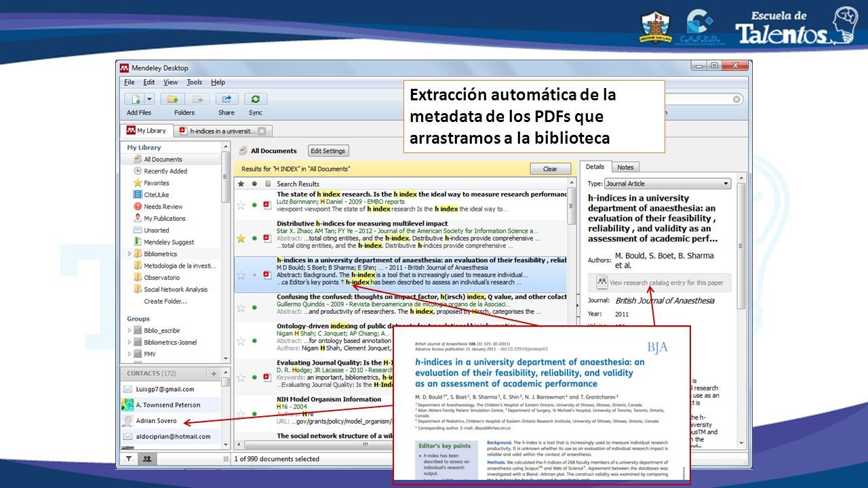The width and height of the screenshot is (868, 488).
Task: Open the File menu
Action: [129, 82]
